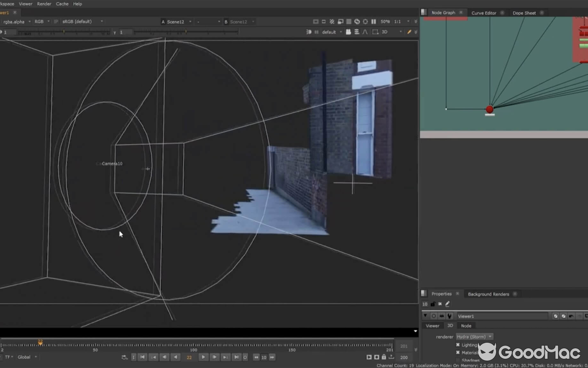Image resolution: width=588 pixels, height=368 pixels.
Task: Click the frame-range lock icon near the timeline
Action: point(384,357)
